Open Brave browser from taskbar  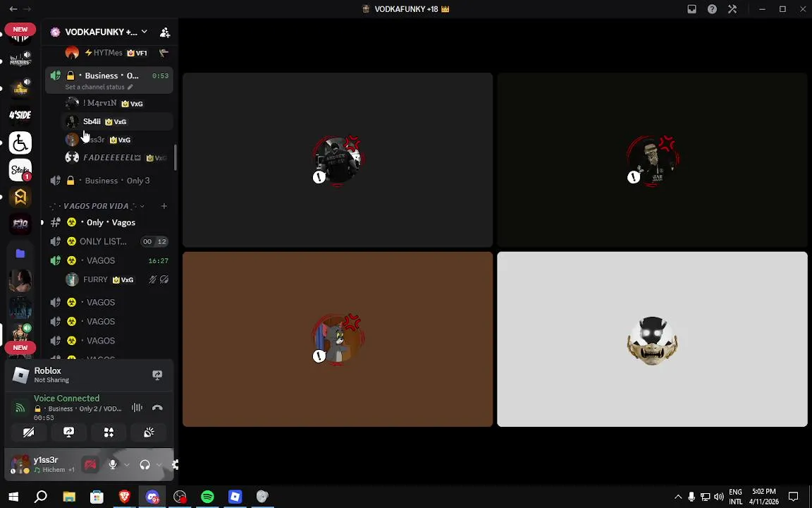[124, 497]
